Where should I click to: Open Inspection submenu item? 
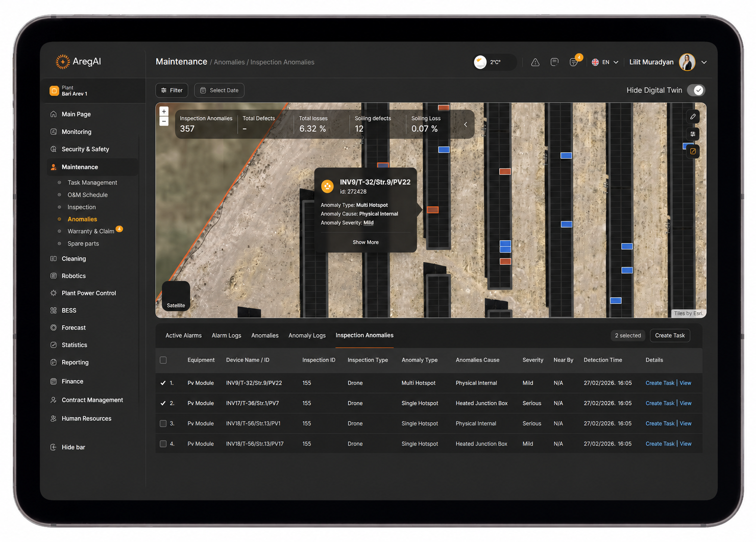point(82,207)
